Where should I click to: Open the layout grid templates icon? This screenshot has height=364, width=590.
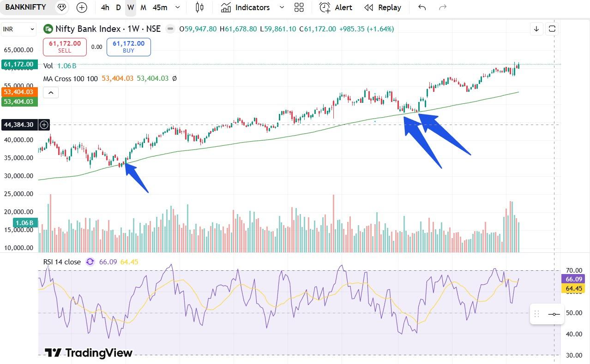[299, 7]
